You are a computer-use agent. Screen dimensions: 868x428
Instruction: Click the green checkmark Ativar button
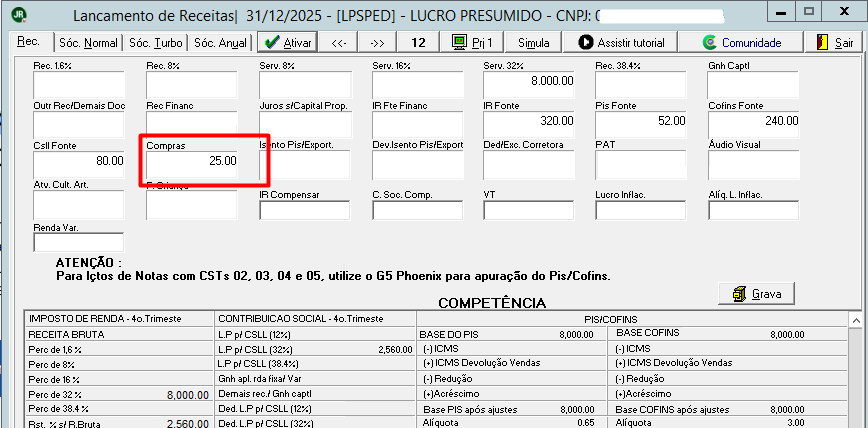click(288, 43)
